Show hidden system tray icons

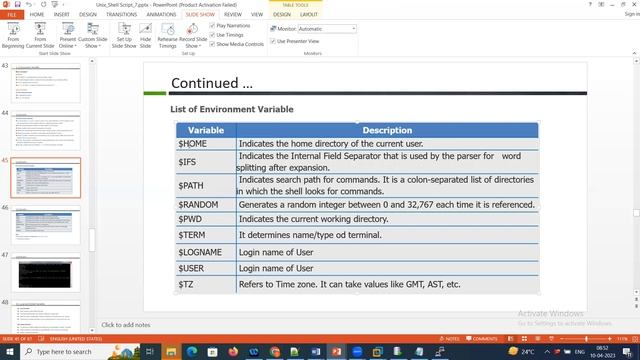click(547, 351)
